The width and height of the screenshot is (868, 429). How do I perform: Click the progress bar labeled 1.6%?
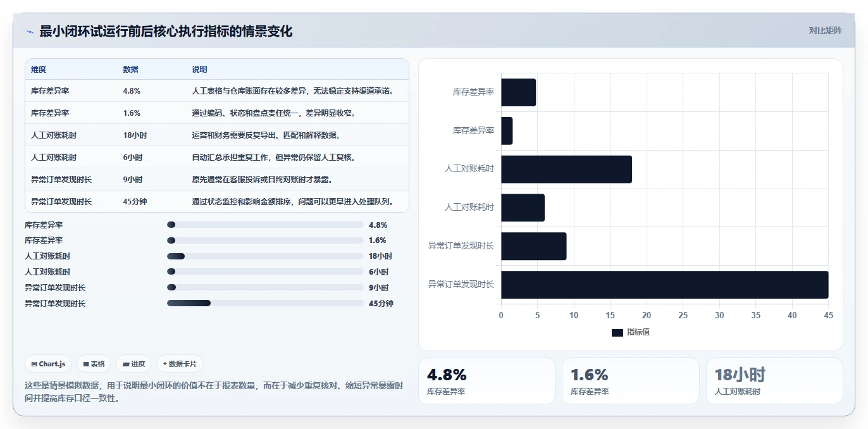(x=265, y=240)
